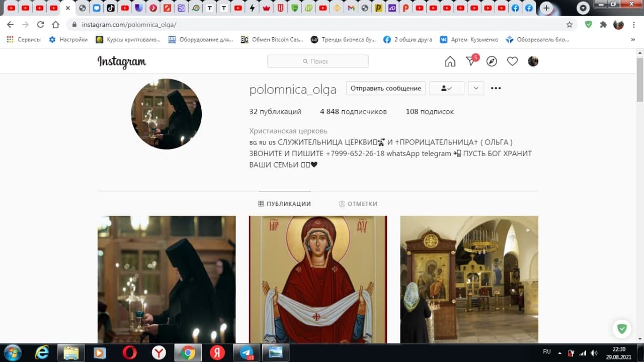Expand suggested accounts chevron

tap(476, 88)
